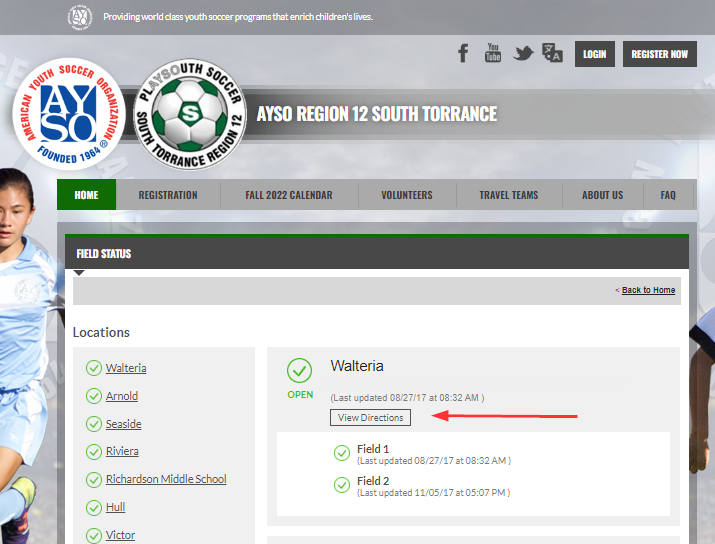Screen dimensions: 715x544
Task: Click the View Directions button
Action: (371, 417)
